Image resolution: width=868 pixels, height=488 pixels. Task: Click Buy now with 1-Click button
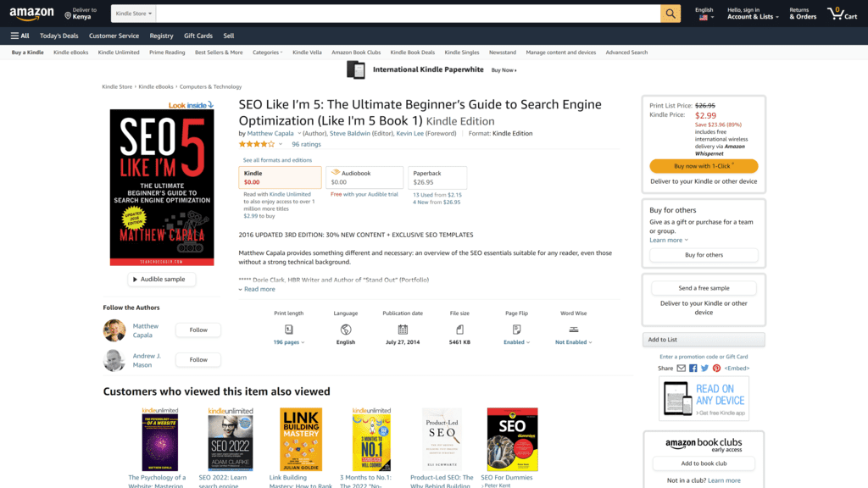[x=704, y=166]
